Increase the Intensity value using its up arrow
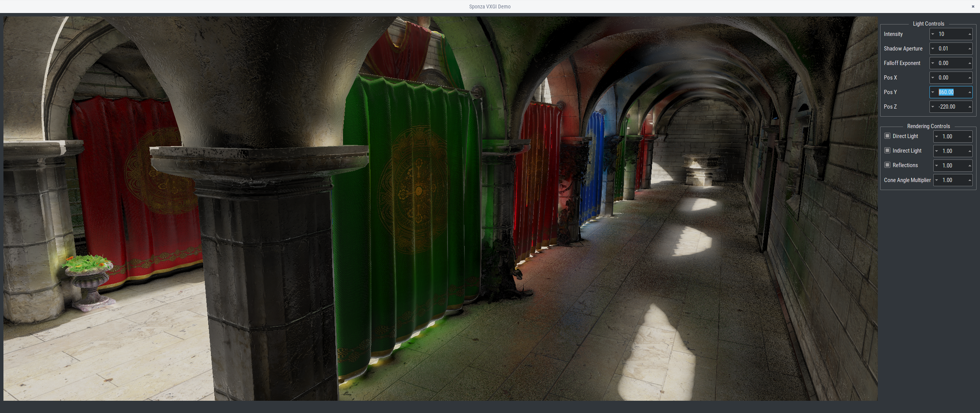Screen dimensions: 980x413 click(x=969, y=34)
